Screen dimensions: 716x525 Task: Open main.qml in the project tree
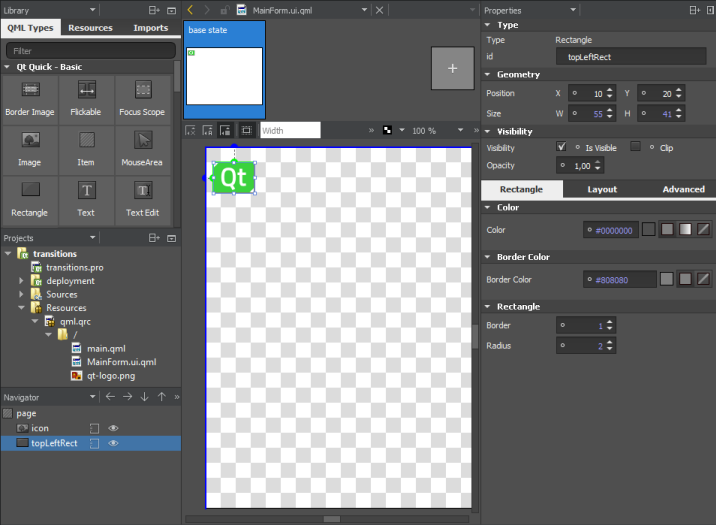(x=106, y=348)
